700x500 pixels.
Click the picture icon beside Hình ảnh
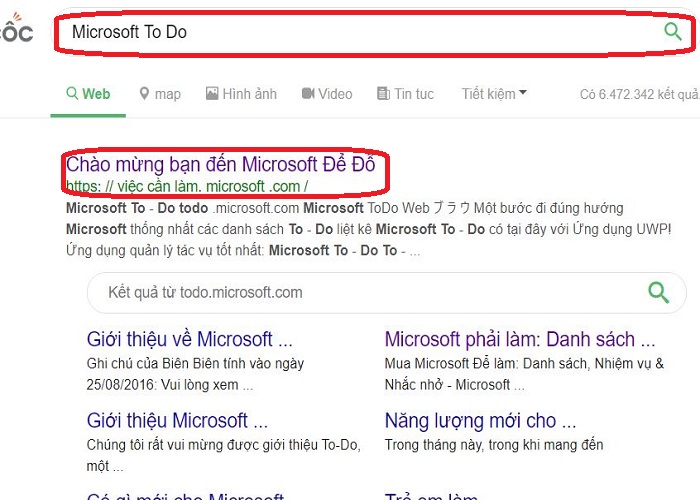tap(212, 93)
